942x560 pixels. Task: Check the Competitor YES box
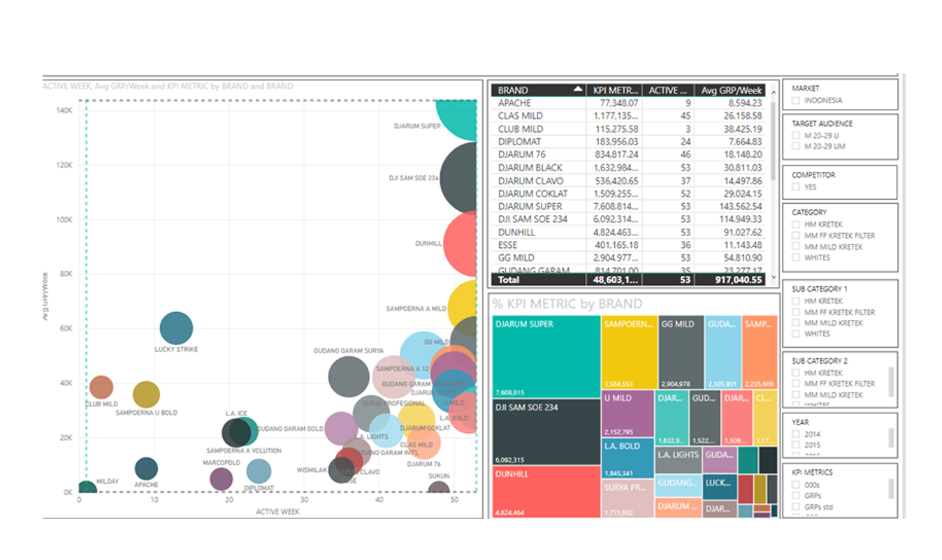click(796, 187)
